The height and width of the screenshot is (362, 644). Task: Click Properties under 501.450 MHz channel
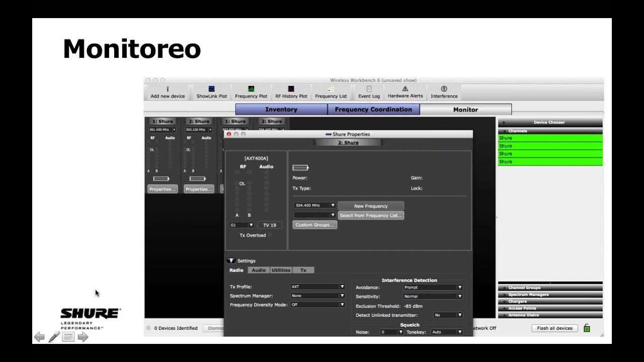[163, 189]
